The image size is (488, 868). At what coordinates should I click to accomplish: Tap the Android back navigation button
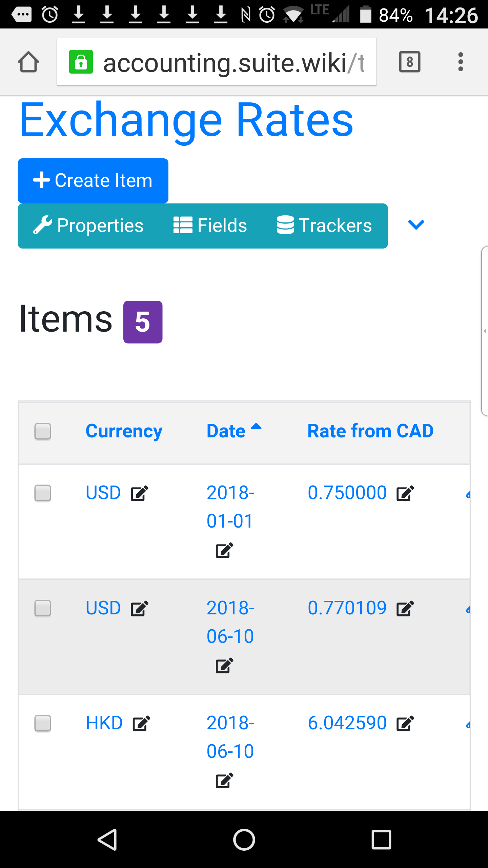click(107, 840)
